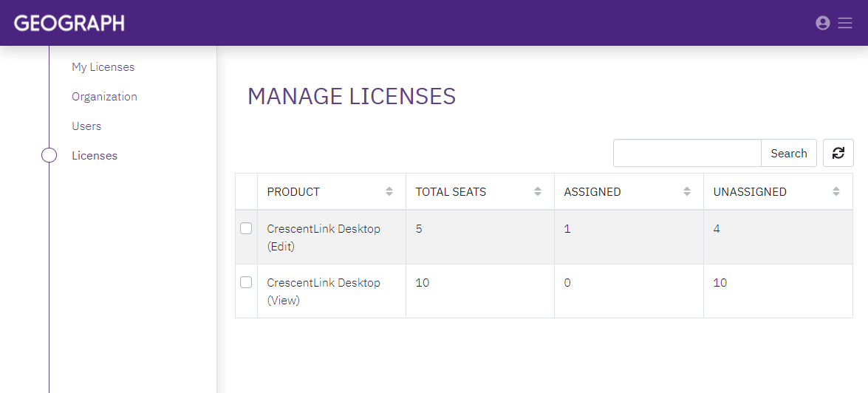Sort table by Product column arrows
Viewport: 868px width, 393px height.
pos(389,191)
